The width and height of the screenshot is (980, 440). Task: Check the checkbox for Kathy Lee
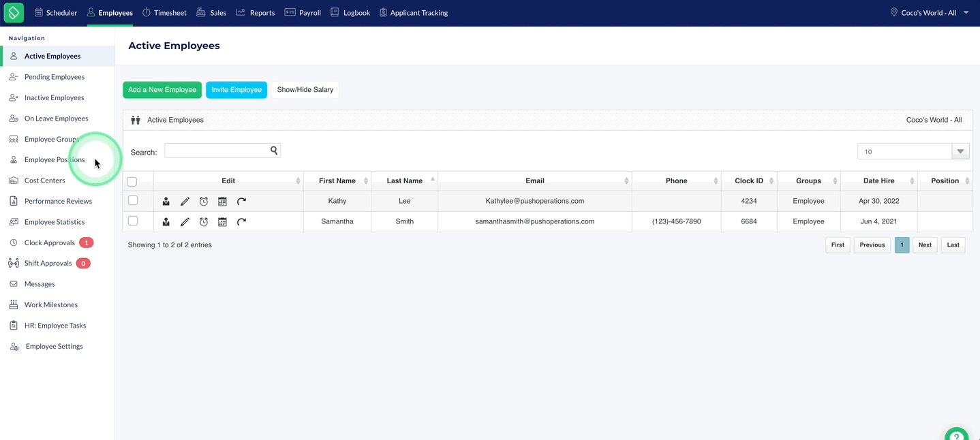133,200
